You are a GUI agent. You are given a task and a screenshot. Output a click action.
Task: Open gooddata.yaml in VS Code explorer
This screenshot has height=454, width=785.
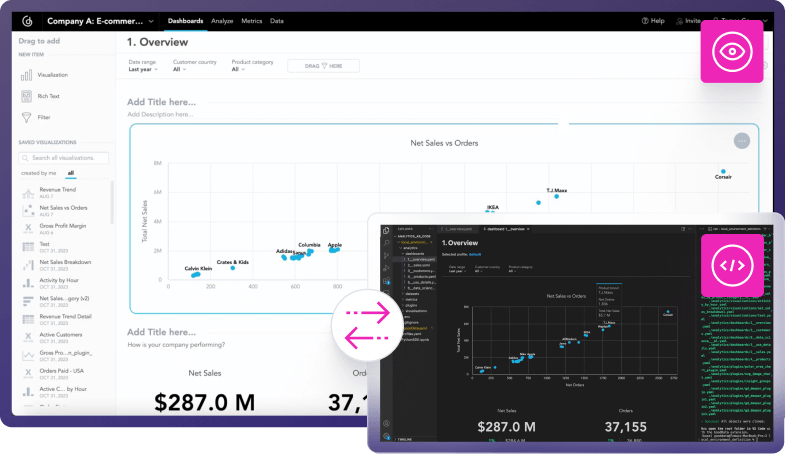click(417, 328)
